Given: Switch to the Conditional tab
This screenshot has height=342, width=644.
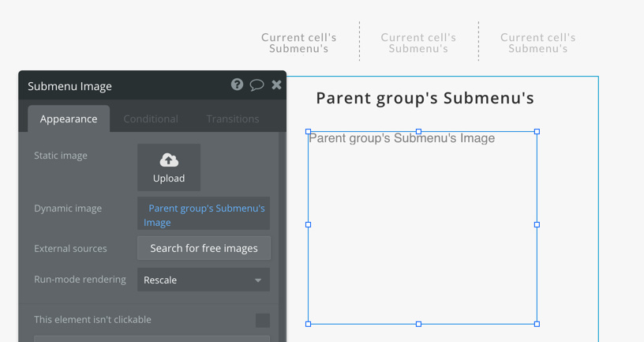Looking at the screenshot, I should point(151,118).
